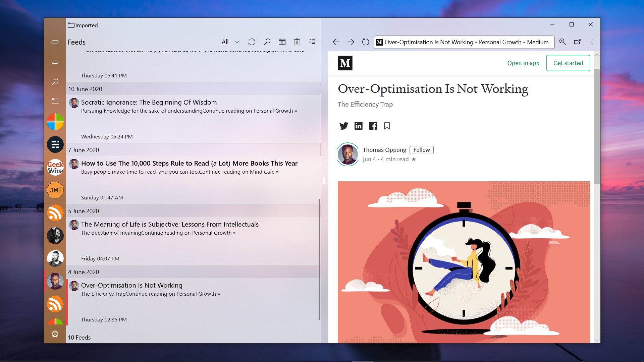Select the Socratic Ignorance article
Image resolution: width=644 pixels, height=362 pixels.
(x=149, y=102)
